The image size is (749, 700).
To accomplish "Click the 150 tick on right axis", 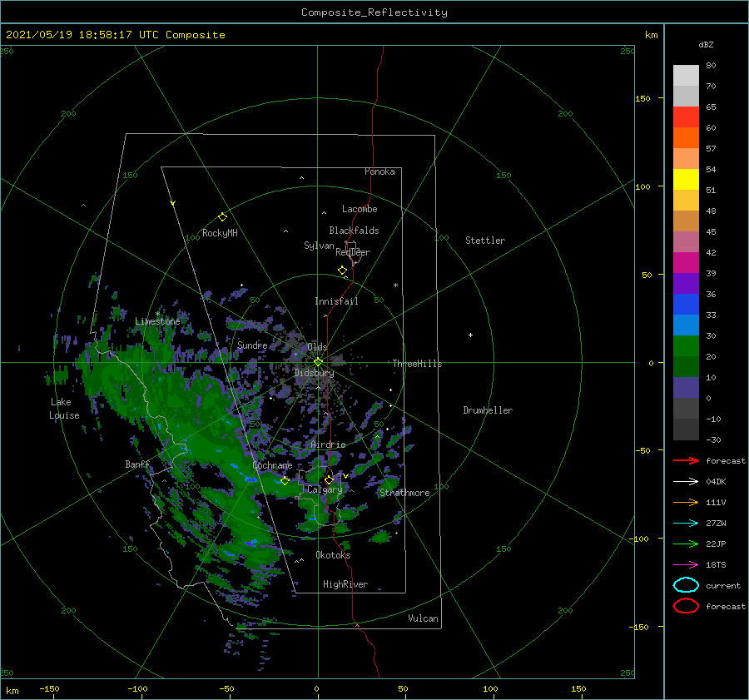I will pos(642,98).
